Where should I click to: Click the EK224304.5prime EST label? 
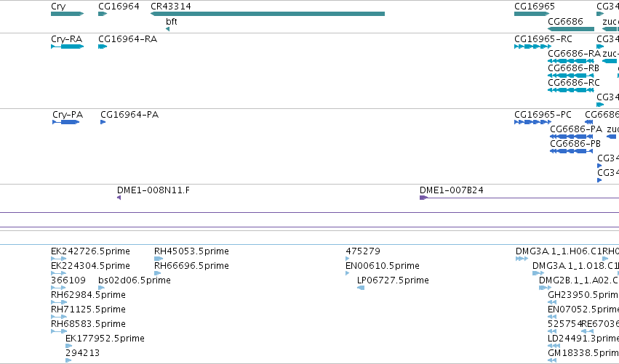pyautogui.click(x=90, y=266)
